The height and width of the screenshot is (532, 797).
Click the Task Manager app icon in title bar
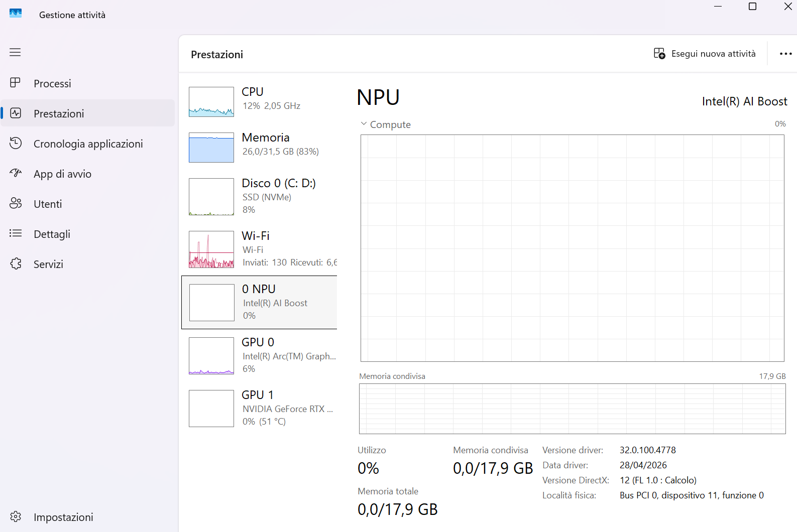(16, 14)
